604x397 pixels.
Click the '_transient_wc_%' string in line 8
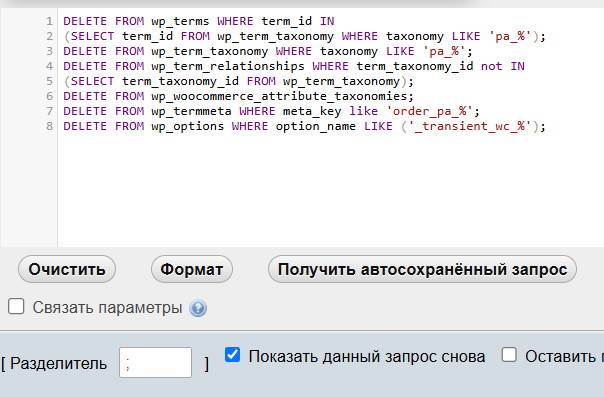pos(470,126)
